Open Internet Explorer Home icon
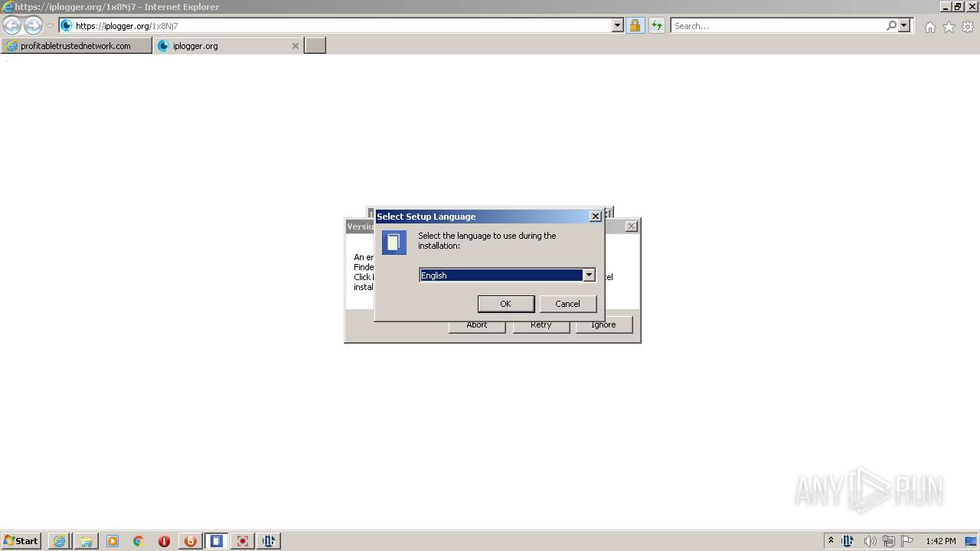The width and height of the screenshot is (980, 551). pyautogui.click(x=929, y=27)
